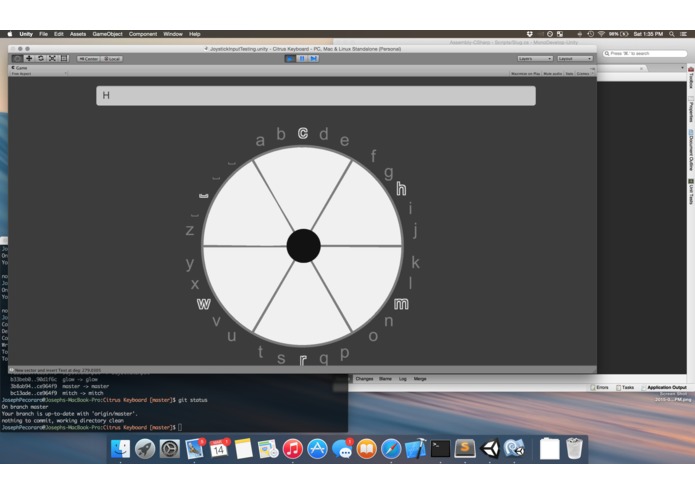Screen dimensions: 695x494
Task: Select the Hand tool in Unity toolbar
Action: coord(17,58)
